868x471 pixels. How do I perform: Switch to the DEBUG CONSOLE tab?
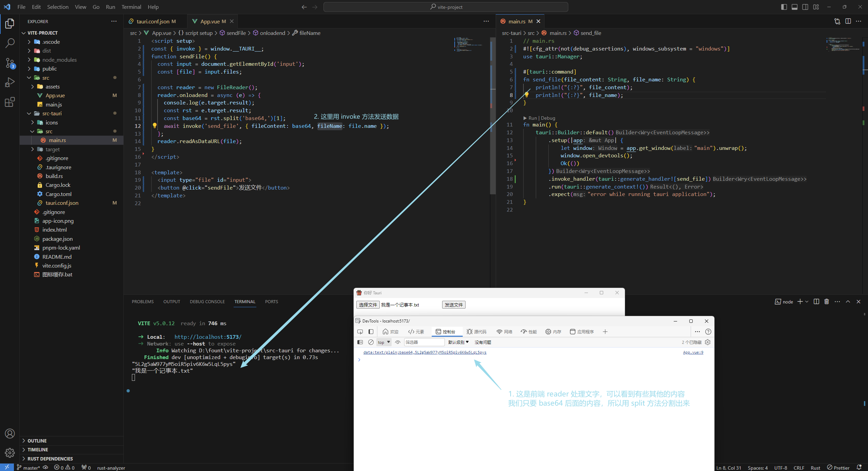click(x=207, y=301)
